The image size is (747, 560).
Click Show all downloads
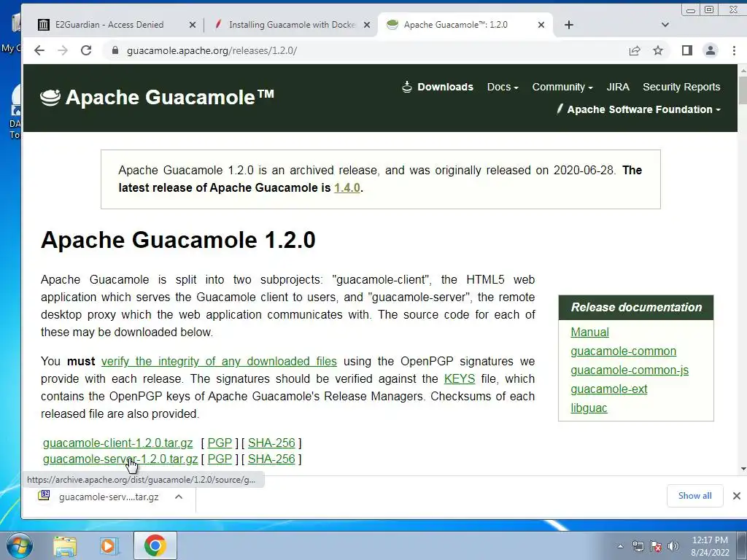[695, 496]
